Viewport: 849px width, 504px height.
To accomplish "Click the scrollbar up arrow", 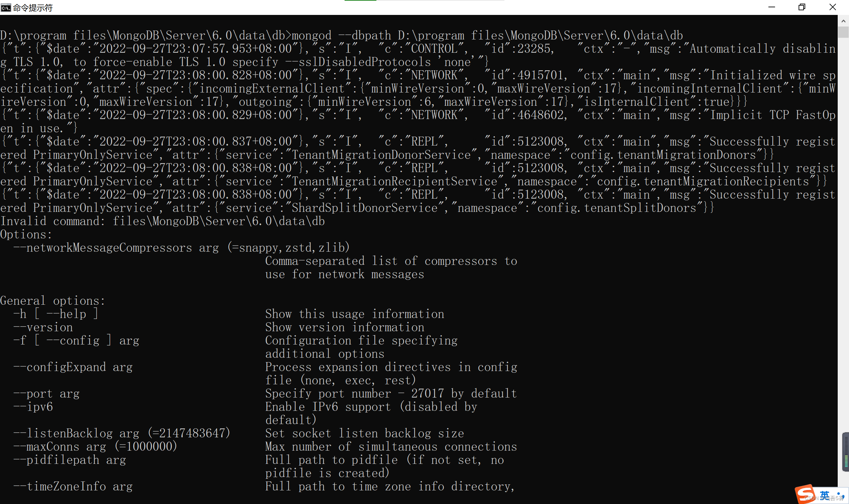I will click(x=843, y=21).
